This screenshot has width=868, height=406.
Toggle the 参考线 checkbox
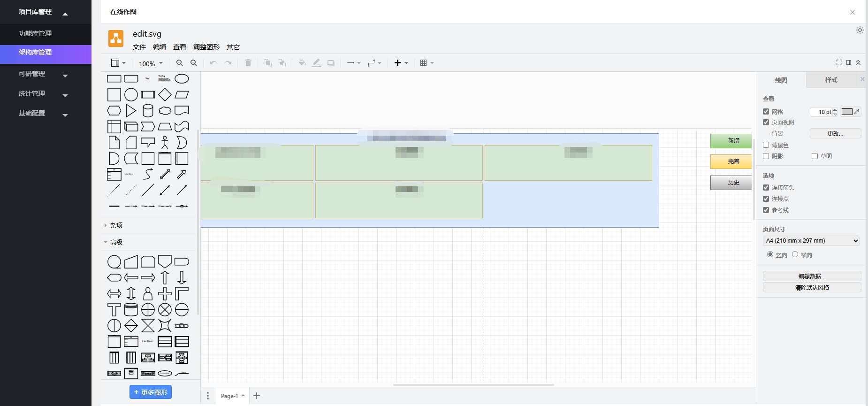766,210
